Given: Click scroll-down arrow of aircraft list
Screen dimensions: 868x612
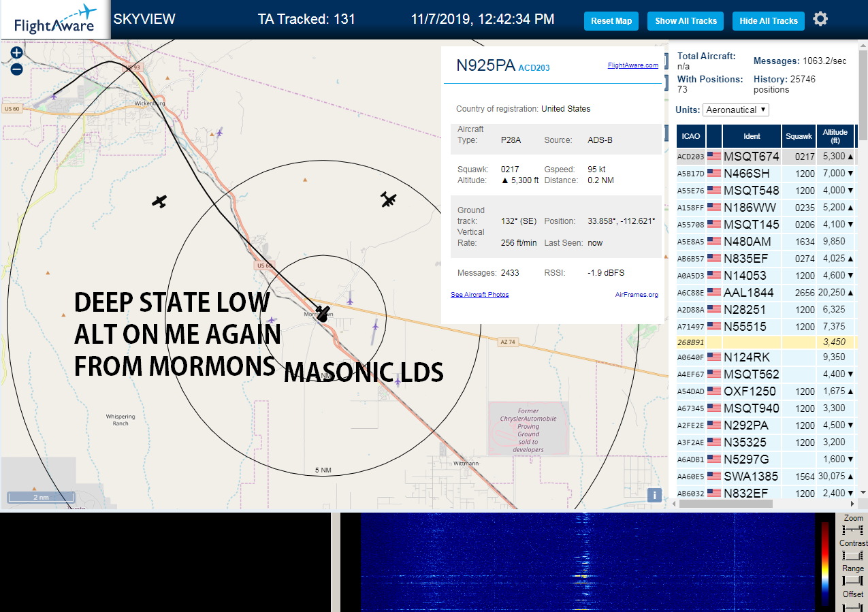Looking at the screenshot, I should [x=863, y=492].
